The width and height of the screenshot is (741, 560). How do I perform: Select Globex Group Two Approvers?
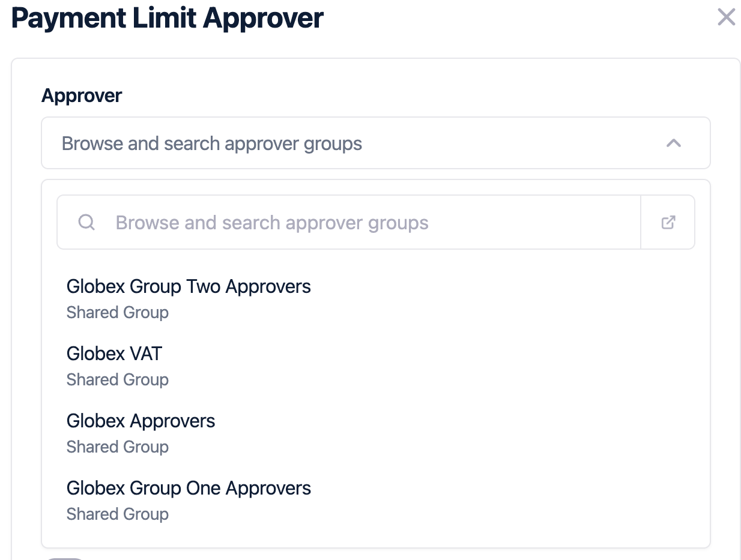[189, 287]
